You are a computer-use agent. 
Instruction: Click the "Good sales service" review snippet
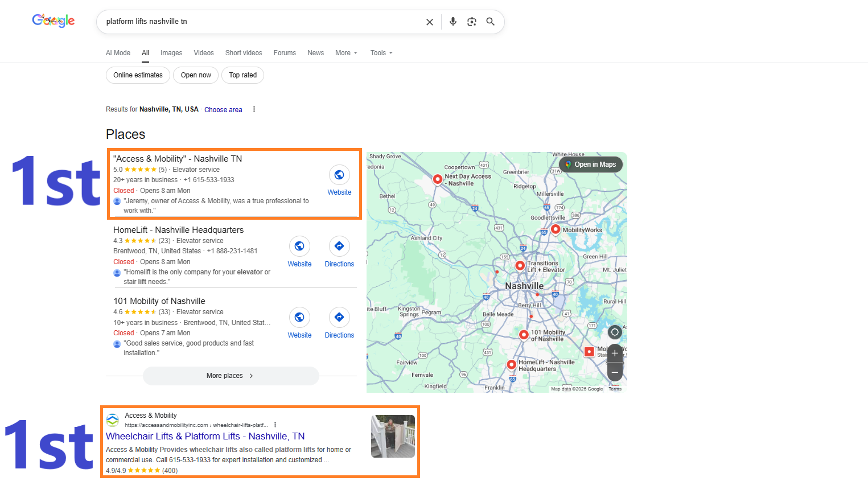(189, 348)
